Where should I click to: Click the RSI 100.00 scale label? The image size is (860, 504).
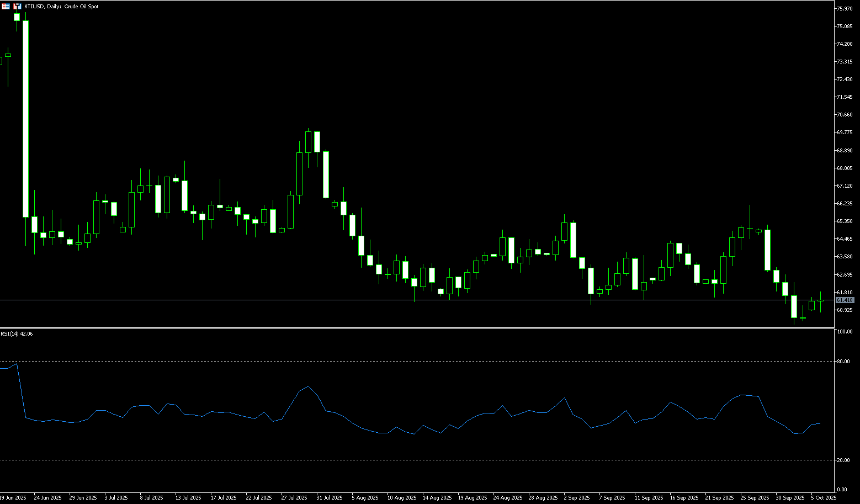(x=844, y=332)
